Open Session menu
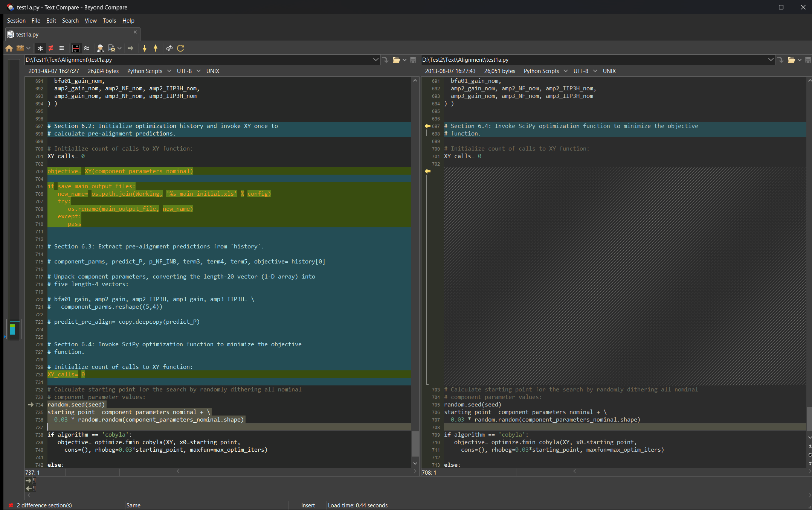812x510 pixels. pyautogui.click(x=16, y=21)
